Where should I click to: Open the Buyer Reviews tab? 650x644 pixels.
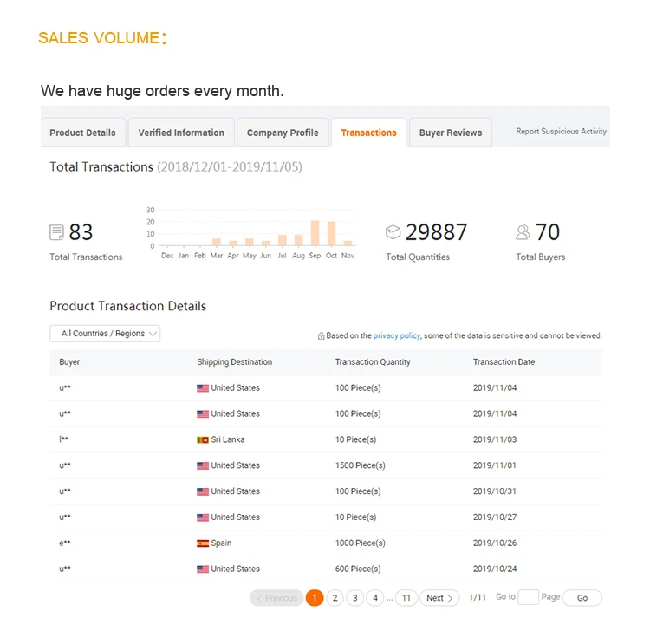[x=451, y=133]
